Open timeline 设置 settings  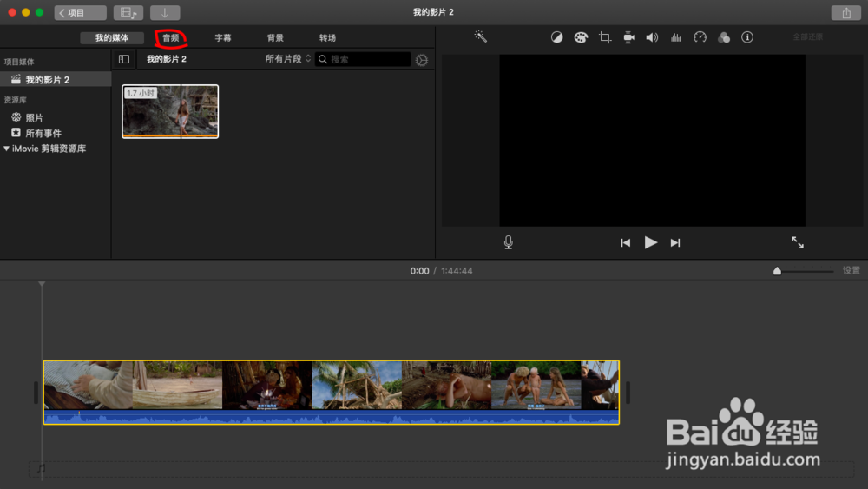tap(852, 270)
